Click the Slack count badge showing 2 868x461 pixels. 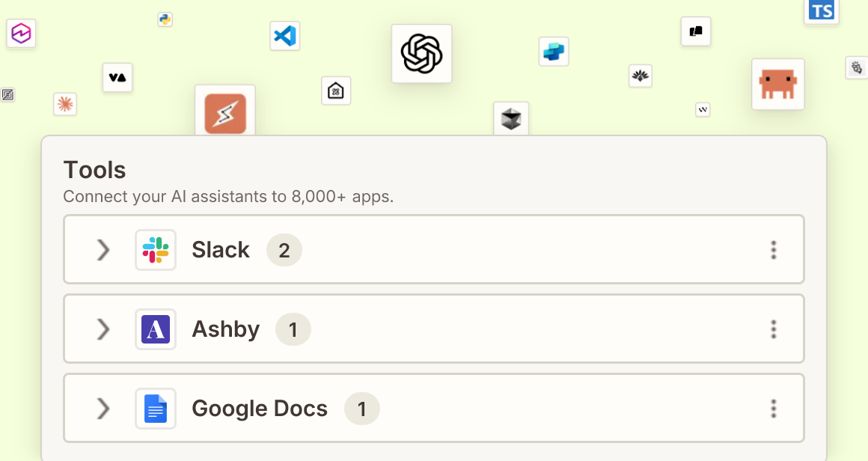pyautogui.click(x=284, y=250)
